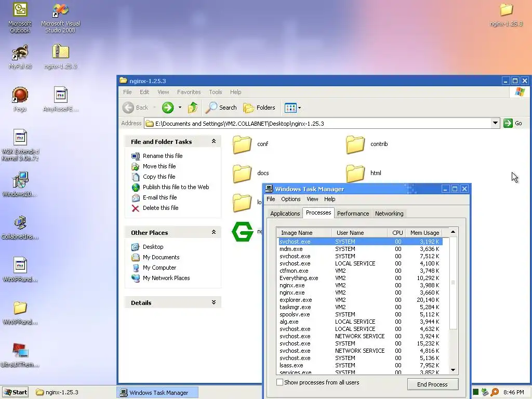
Task: Click the green Forward arrow in Explorer
Action: [x=168, y=108]
